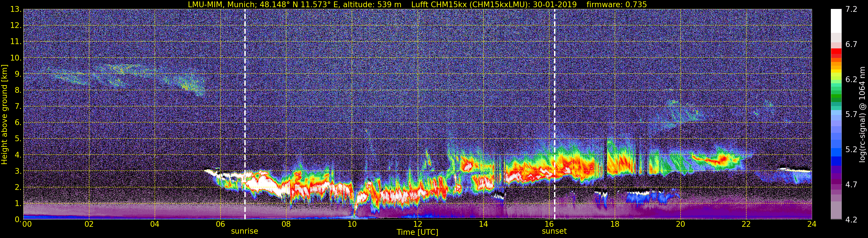
Task: Click the '7.2' colorbar maximum label
Action: click(x=852, y=10)
